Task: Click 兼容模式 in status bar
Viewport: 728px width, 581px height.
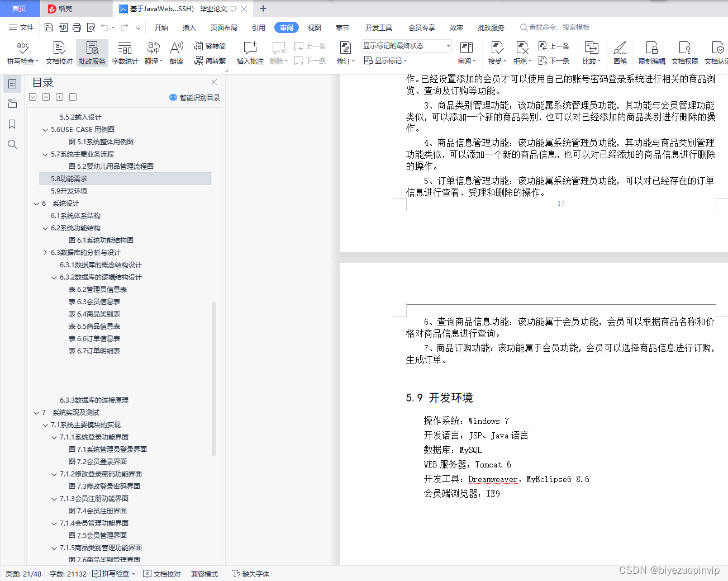Action: click(204, 574)
